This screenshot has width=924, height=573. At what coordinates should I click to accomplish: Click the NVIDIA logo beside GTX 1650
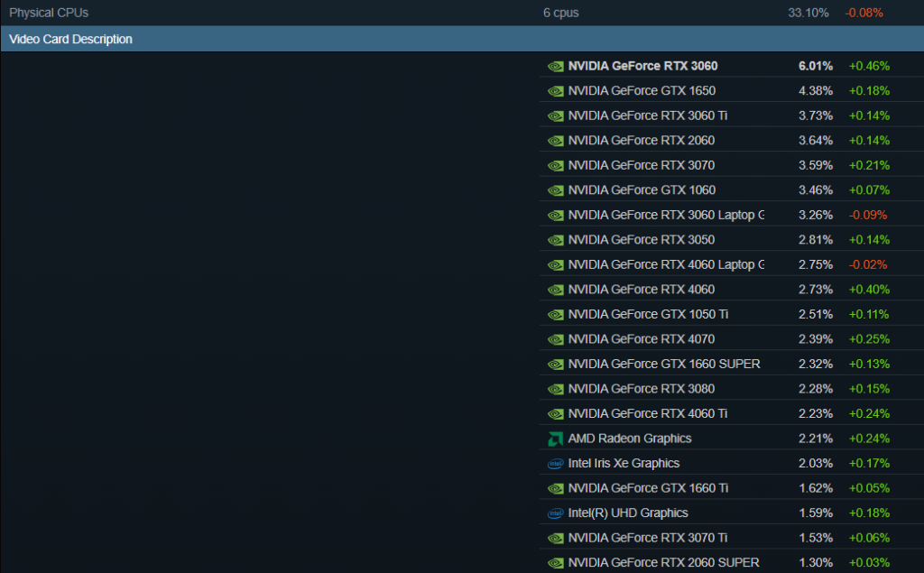click(555, 91)
